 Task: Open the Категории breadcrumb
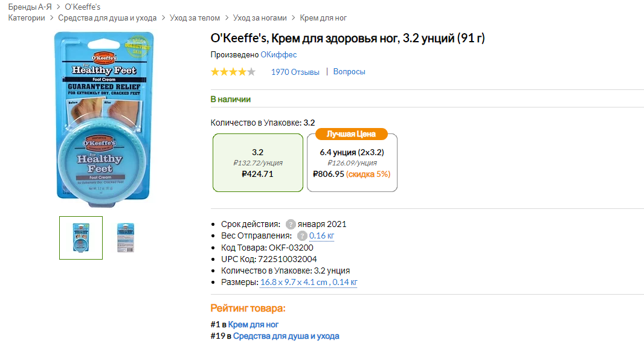pyautogui.click(x=27, y=18)
